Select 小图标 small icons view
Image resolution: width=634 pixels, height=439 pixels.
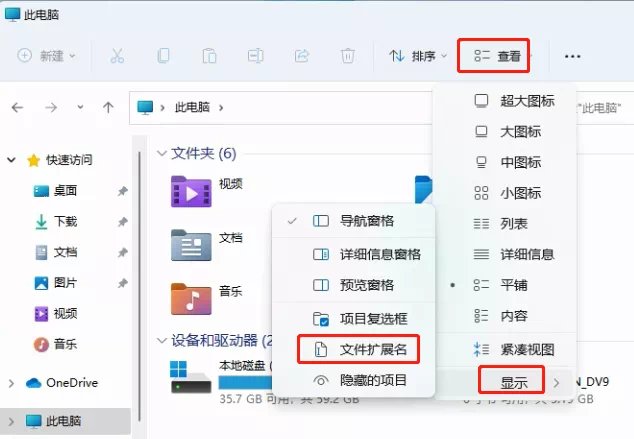click(505, 193)
